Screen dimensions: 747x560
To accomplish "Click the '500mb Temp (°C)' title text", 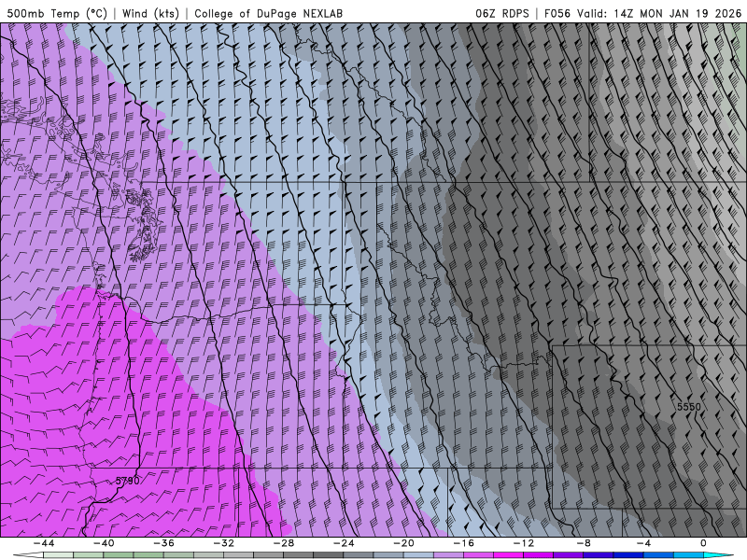I will point(57,13).
